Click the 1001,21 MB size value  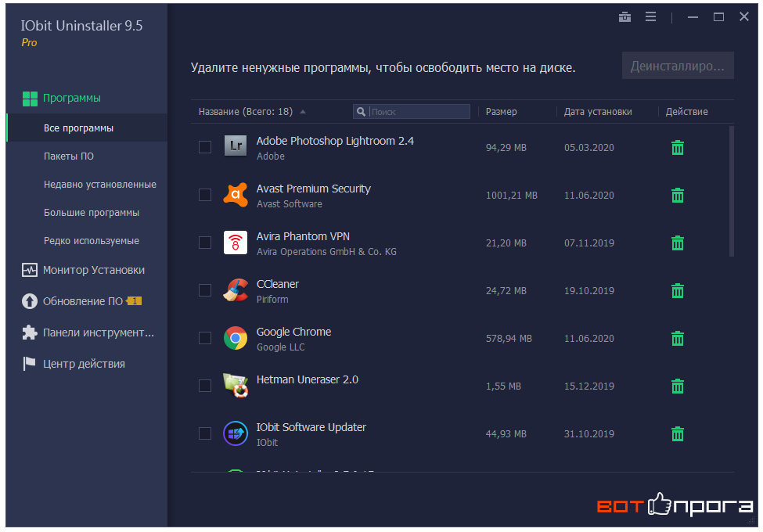(x=512, y=195)
